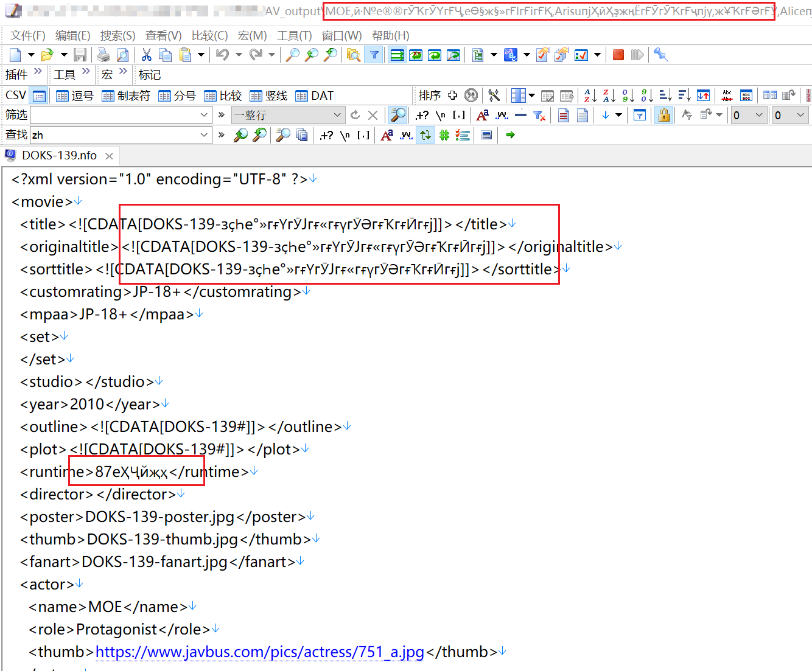Viewport: 812px width, 671px height.
Task: Click the pin icon on the macro toolbar
Action: (660, 54)
